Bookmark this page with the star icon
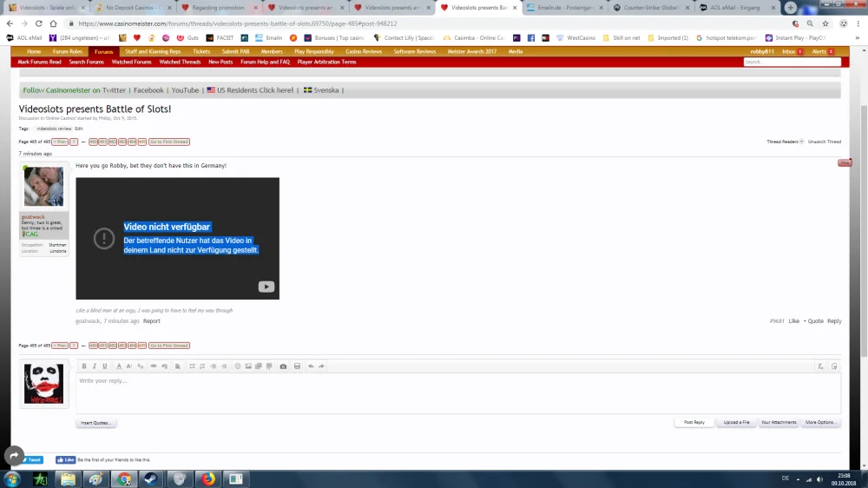The width and height of the screenshot is (868, 488). point(825,23)
